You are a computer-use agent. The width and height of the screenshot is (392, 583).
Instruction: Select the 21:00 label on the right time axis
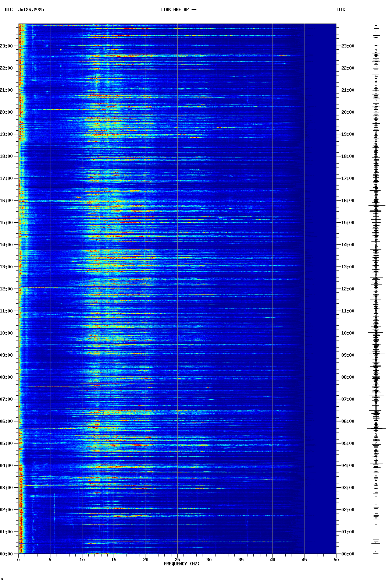[348, 90]
